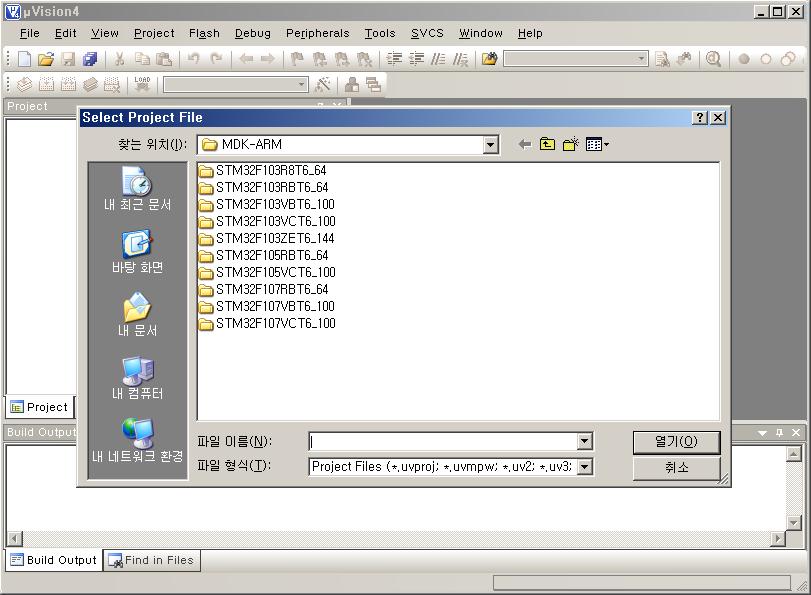Click the Open file toolbar icon

pyautogui.click(x=46, y=59)
